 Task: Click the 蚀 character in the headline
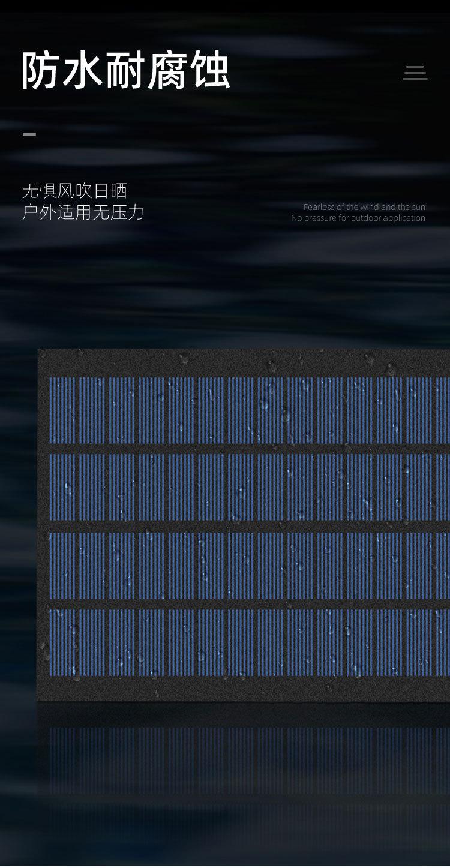point(210,71)
